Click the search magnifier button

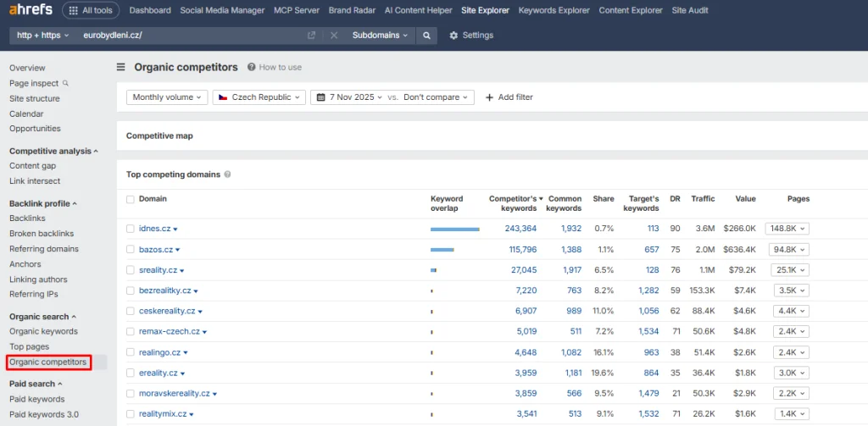(426, 36)
